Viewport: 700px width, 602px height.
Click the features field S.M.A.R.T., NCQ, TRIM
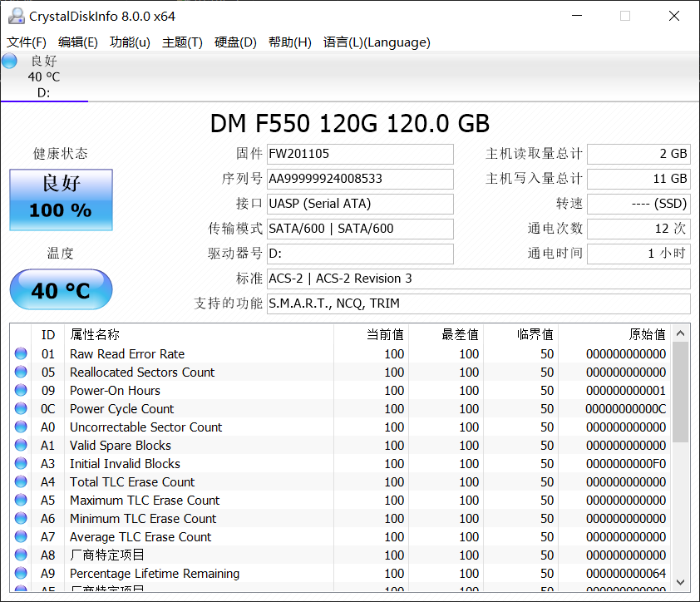tap(479, 304)
